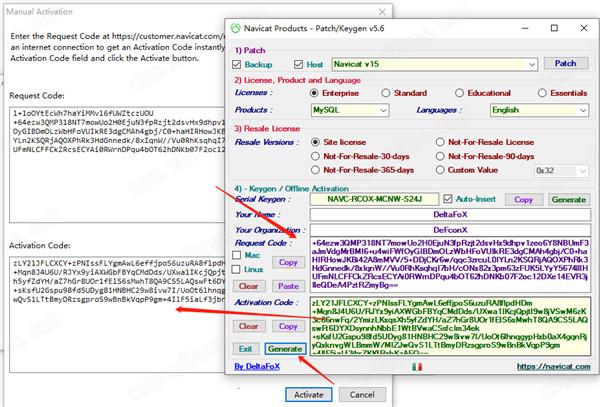Click Activate in Manual Activation window
This screenshot has width=600, height=407.
point(309,395)
